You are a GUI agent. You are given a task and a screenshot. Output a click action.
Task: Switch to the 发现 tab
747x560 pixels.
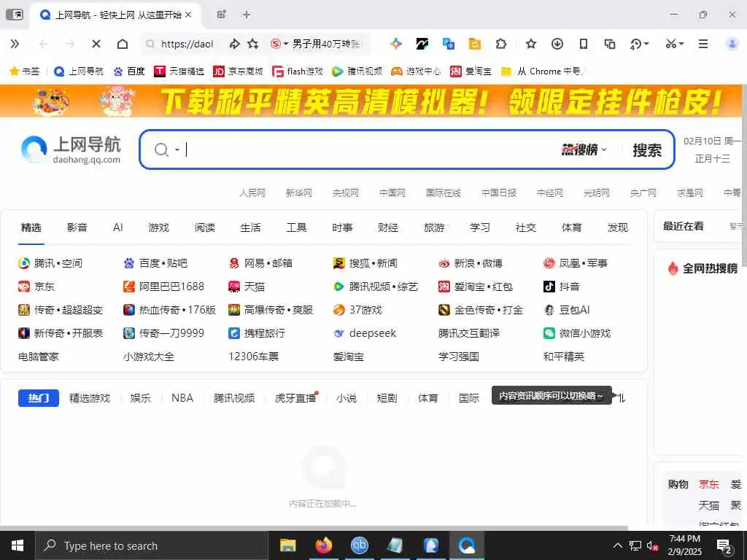(617, 227)
